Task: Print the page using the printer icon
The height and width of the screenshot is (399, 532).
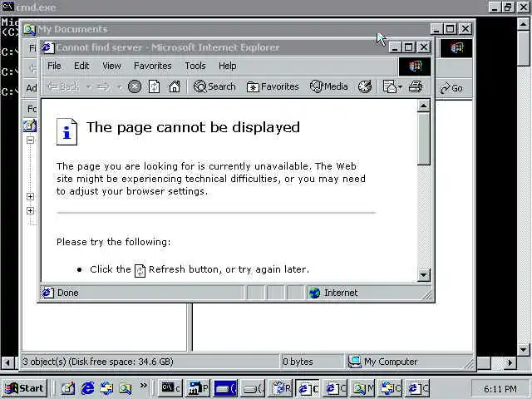Action: [x=416, y=86]
